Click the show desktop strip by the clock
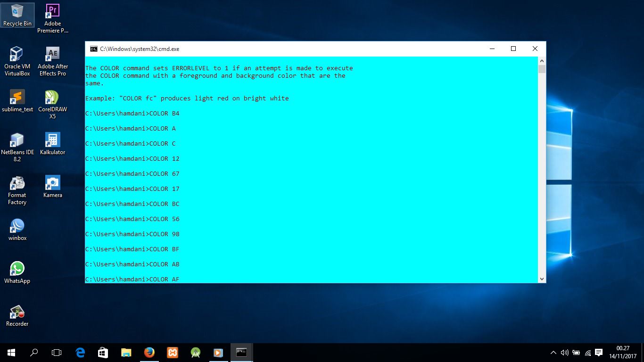The image size is (644, 362). click(643, 353)
